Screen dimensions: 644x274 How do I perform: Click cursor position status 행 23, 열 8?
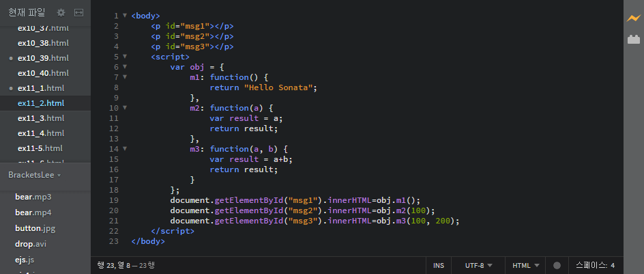pos(113,265)
